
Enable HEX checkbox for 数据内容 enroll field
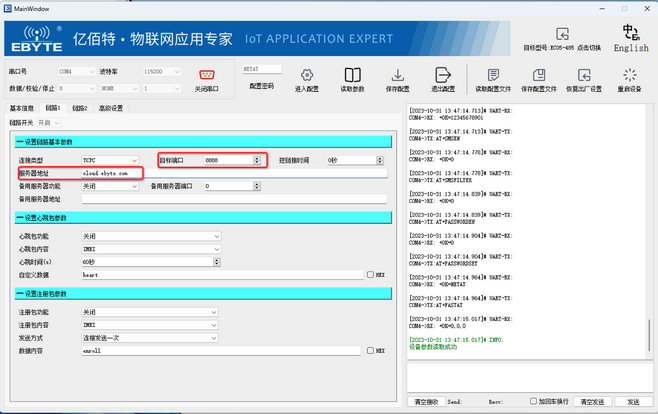coord(370,350)
